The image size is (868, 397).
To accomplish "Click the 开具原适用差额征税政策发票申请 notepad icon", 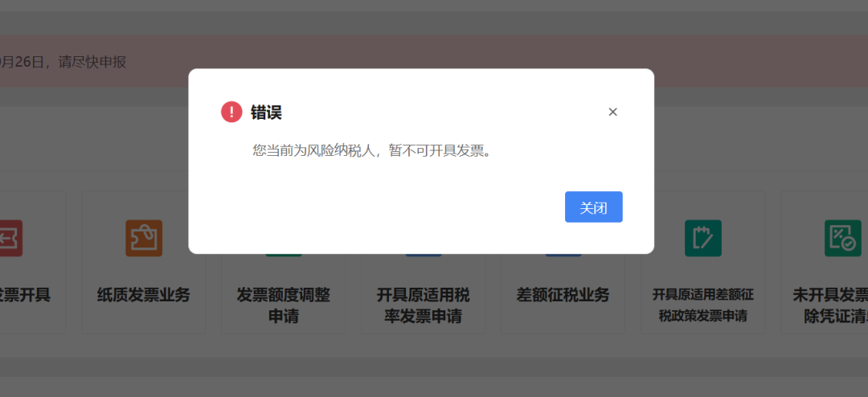I will [x=703, y=238].
